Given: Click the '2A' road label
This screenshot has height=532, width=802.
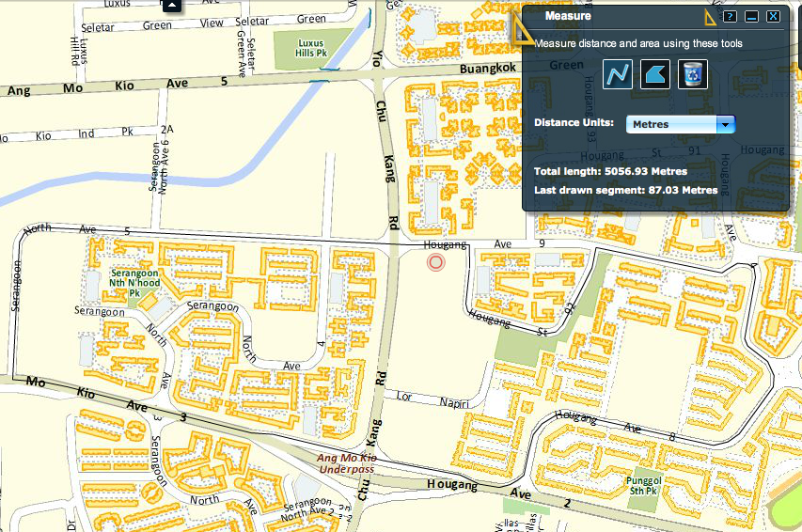Looking at the screenshot, I should point(166,130).
